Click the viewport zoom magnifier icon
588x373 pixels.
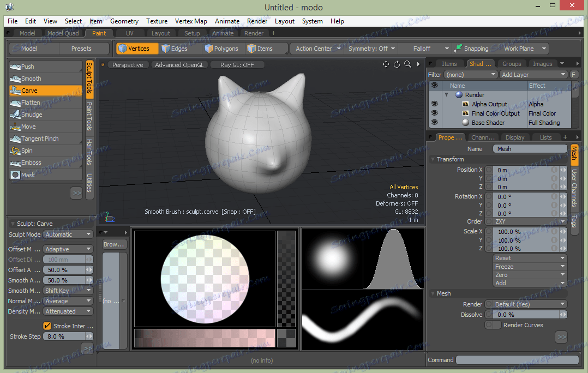click(x=407, y=64)
